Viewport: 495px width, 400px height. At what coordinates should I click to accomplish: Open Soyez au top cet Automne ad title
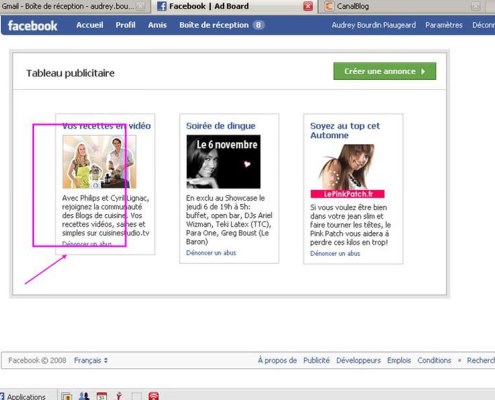[345, 131]
